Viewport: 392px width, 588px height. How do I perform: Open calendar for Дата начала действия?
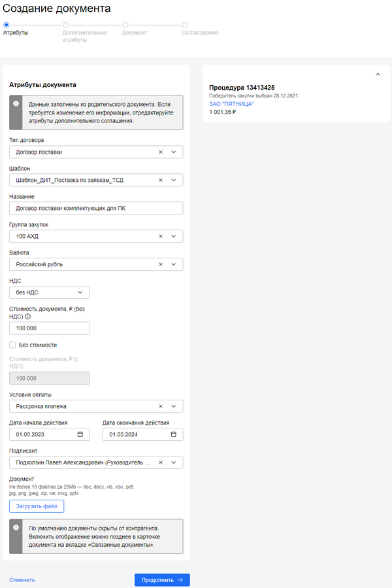[80, 434]
